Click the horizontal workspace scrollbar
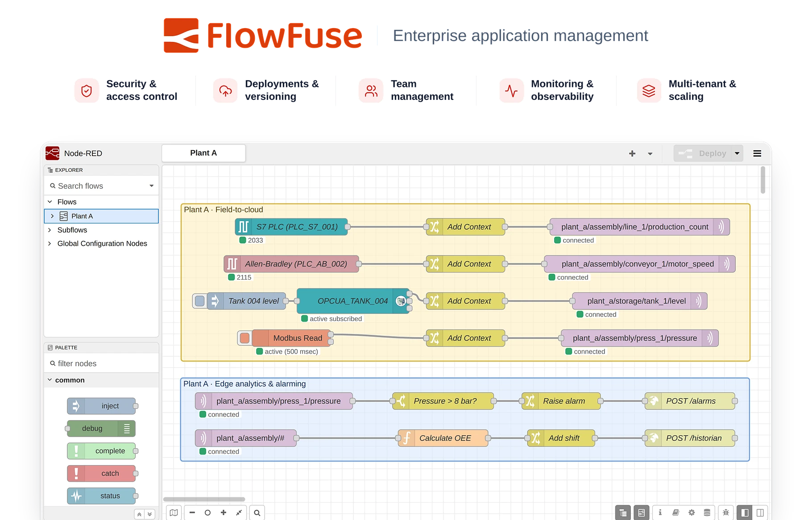Screen dimensions: 812x520 pyautogui.click(x=204, y=499)
